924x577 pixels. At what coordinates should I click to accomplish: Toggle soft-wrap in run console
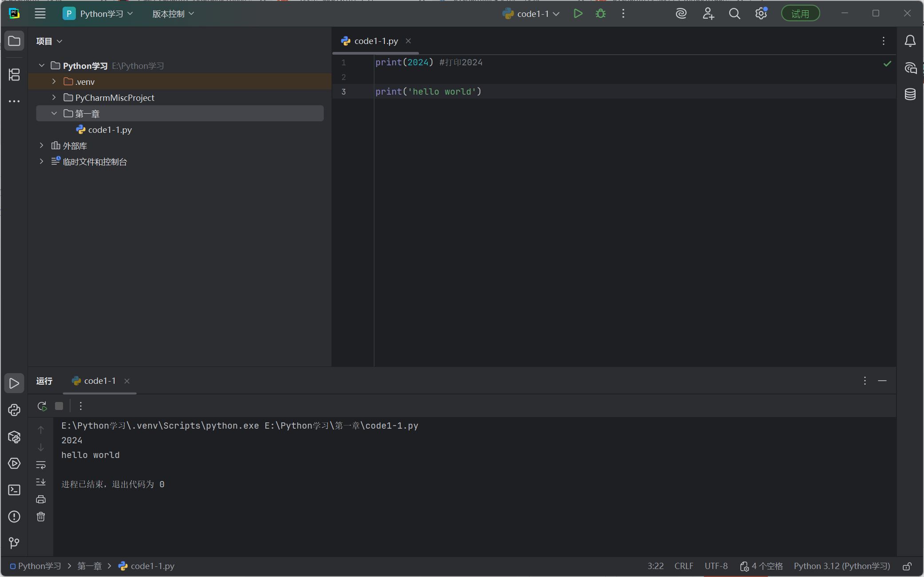(x=41, y=465)
